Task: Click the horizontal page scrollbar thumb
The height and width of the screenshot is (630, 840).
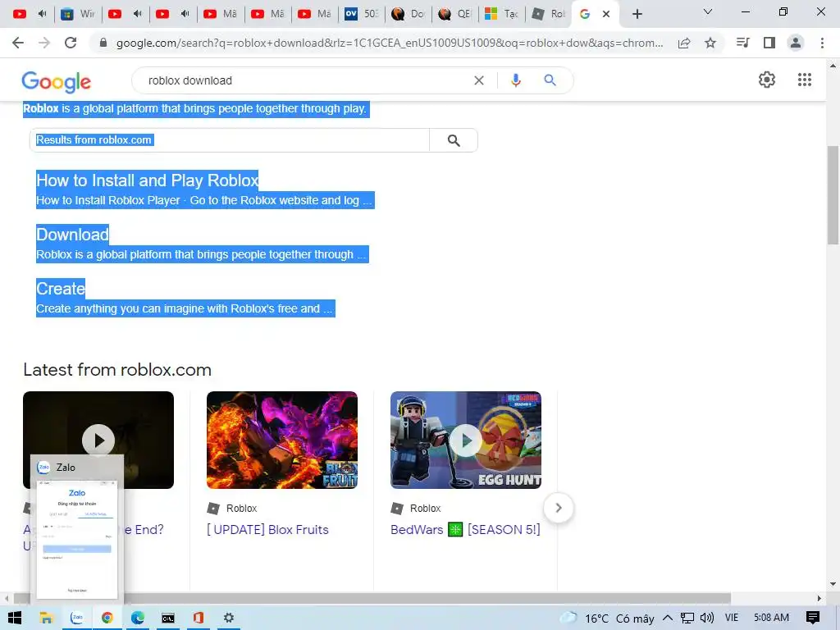Action: [372, 598]
